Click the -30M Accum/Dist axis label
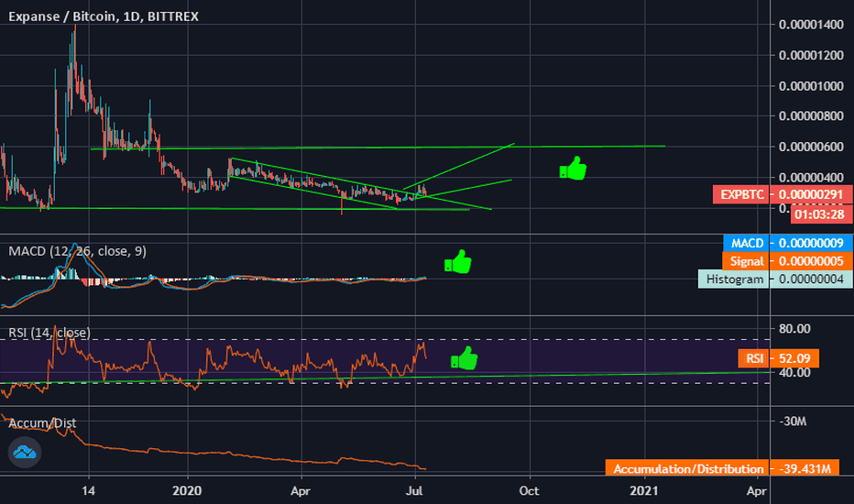Image resolution: width=854 pixels, height=504 pixels. coord(793,422)
